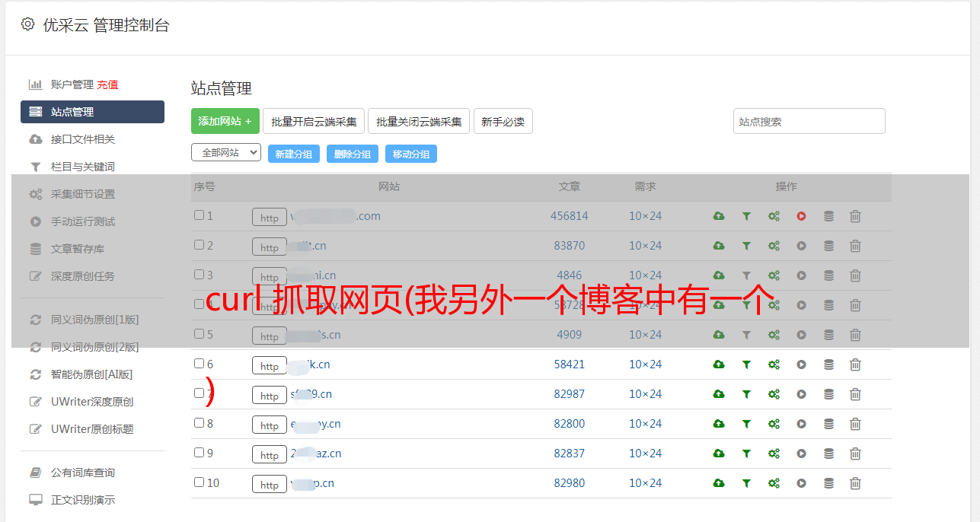980x522 pixels.
Task: Open the 新手必读 guide button
Action: pos(503,121)
